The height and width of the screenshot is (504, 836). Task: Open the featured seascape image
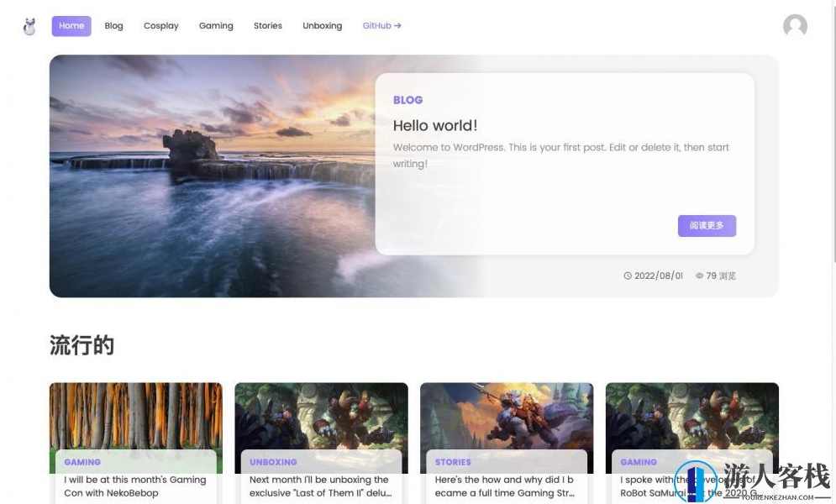(212, 176)
